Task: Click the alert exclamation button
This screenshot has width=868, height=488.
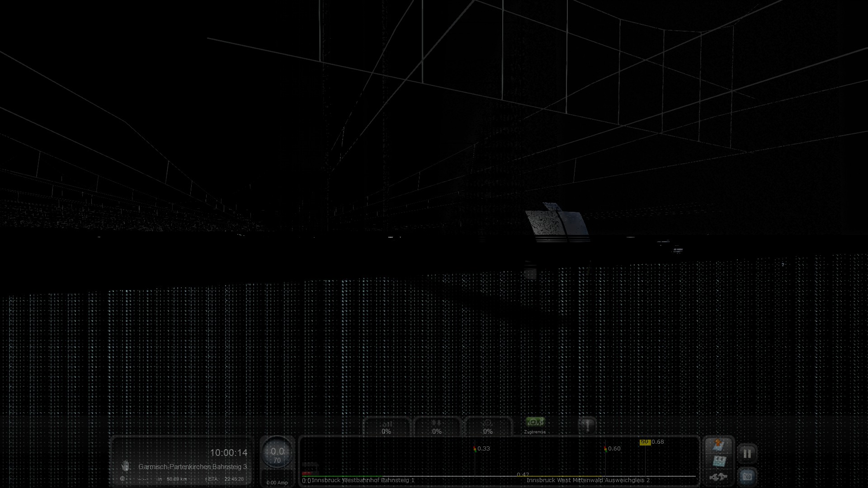Action: 587,425
